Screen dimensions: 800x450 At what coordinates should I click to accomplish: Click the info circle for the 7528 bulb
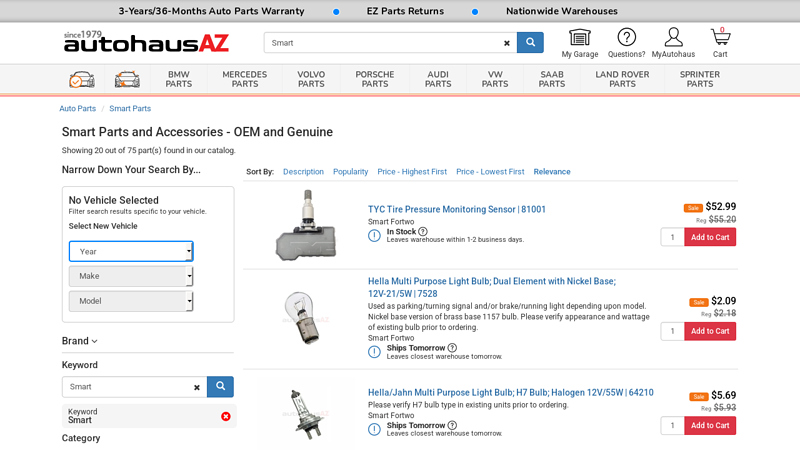click(374, 352)
